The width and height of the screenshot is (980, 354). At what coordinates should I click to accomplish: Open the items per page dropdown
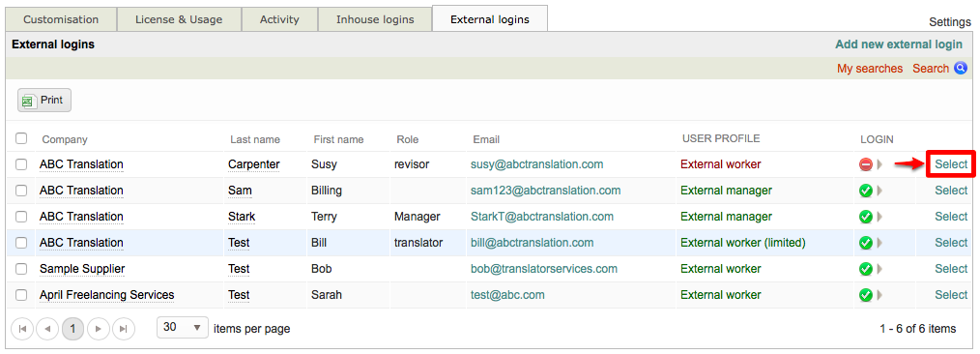click(x=183, y=327)
